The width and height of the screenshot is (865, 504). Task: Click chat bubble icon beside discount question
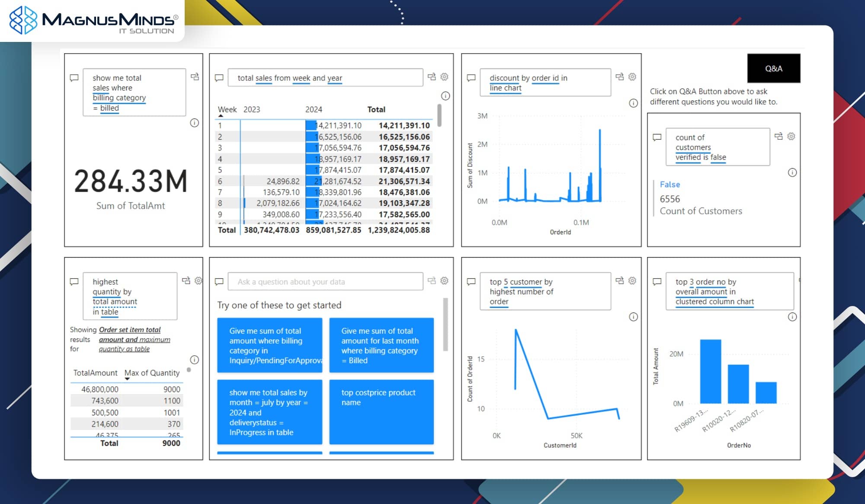point(471,78)
